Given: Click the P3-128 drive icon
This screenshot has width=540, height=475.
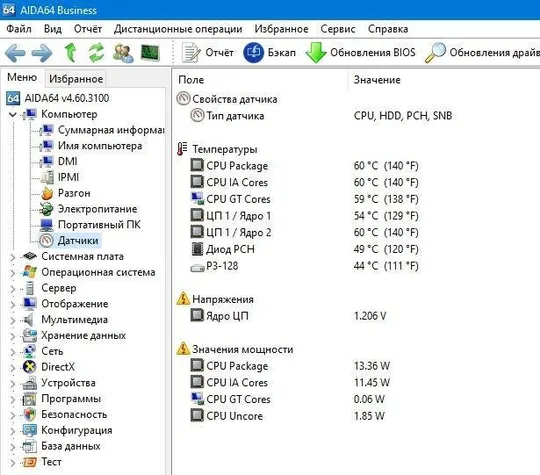Looking at the screenshot, I should click(197, 267).
